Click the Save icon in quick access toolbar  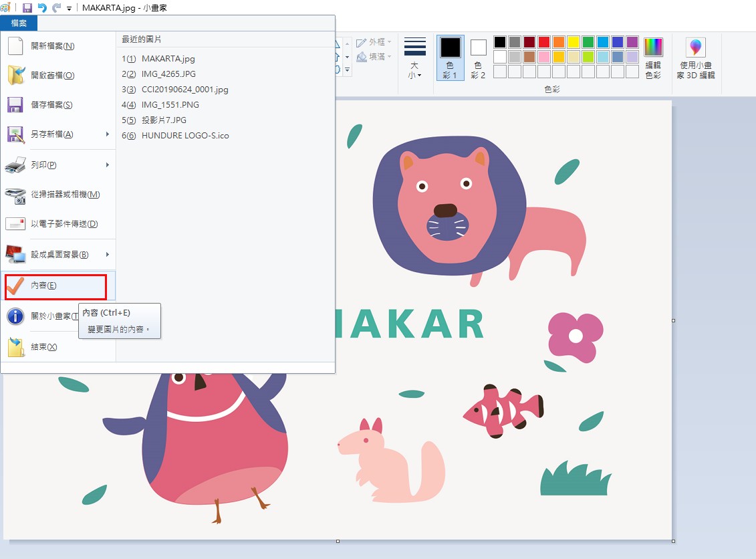[27, 8]
